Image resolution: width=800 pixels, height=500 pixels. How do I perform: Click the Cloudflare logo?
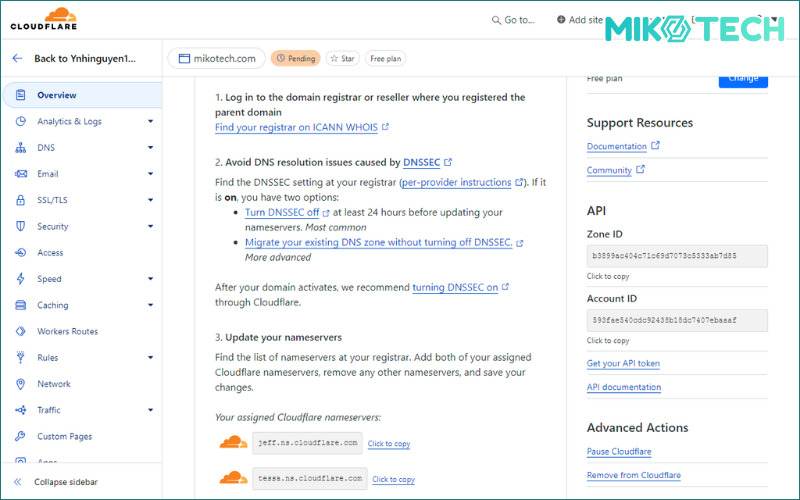(43, 19)
